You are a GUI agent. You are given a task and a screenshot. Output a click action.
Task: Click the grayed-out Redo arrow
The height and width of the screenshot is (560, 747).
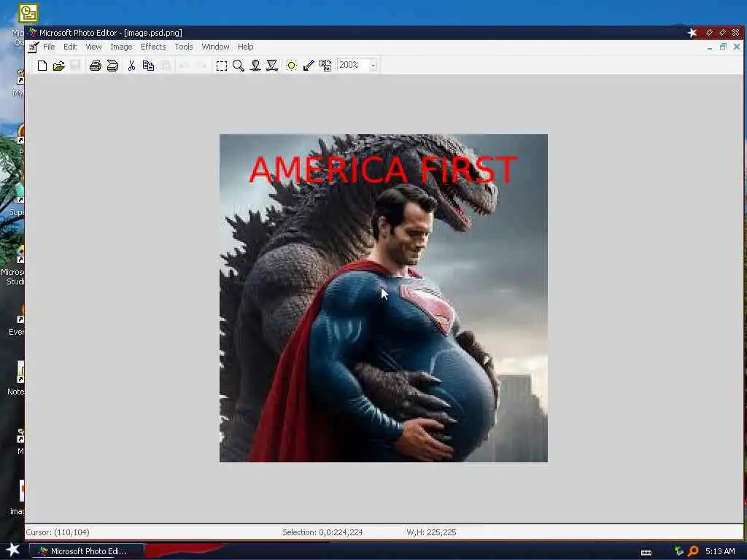click(201, 66)
